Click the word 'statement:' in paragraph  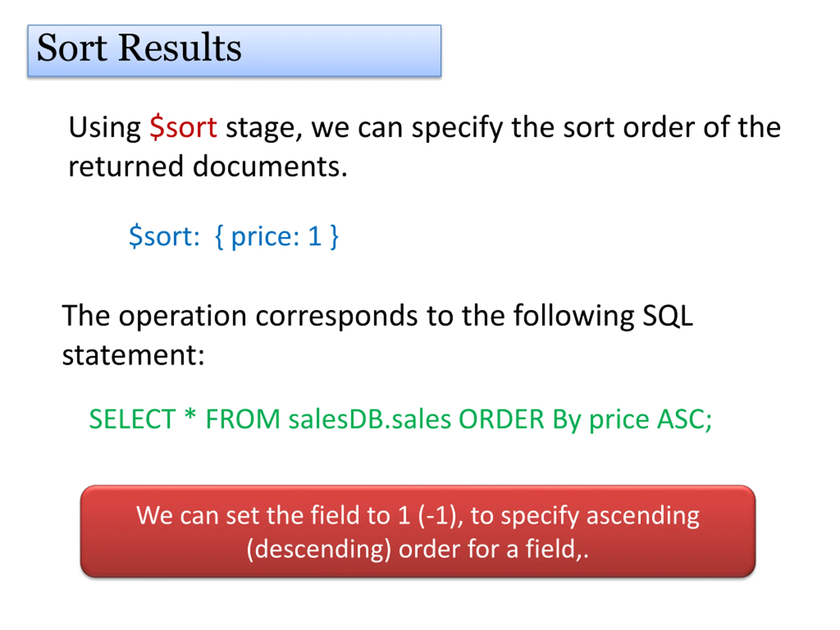(x=133, y=355)
